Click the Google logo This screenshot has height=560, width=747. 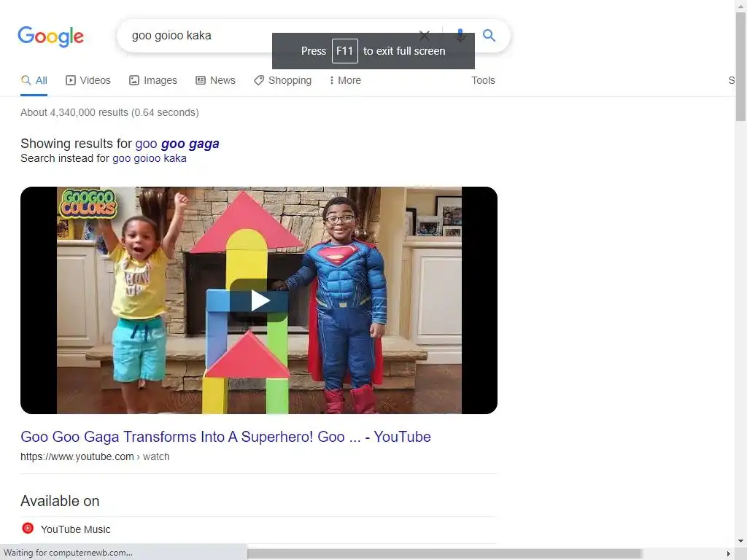(50, 36)
